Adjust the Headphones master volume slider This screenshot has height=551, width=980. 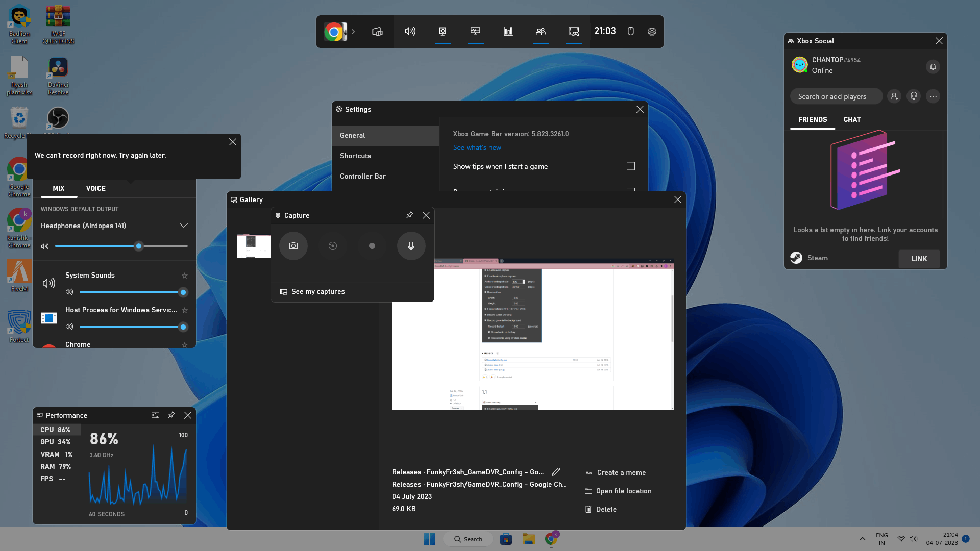pyautogui.click(x=121, y=246)
